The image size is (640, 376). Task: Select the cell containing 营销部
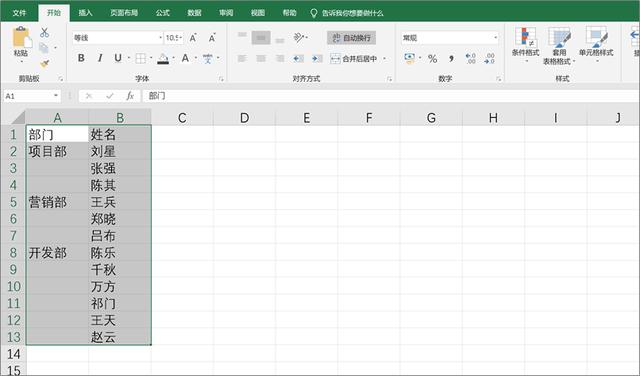click(x=57, y=202)
